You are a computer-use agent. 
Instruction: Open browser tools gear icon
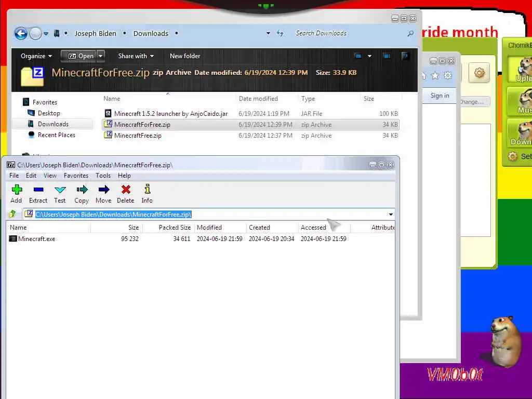[x=448, y=75]
